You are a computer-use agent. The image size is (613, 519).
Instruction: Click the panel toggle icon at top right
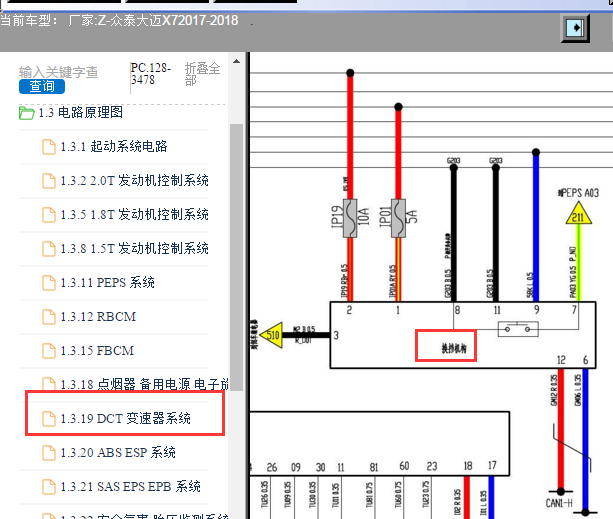click(574, 27)
